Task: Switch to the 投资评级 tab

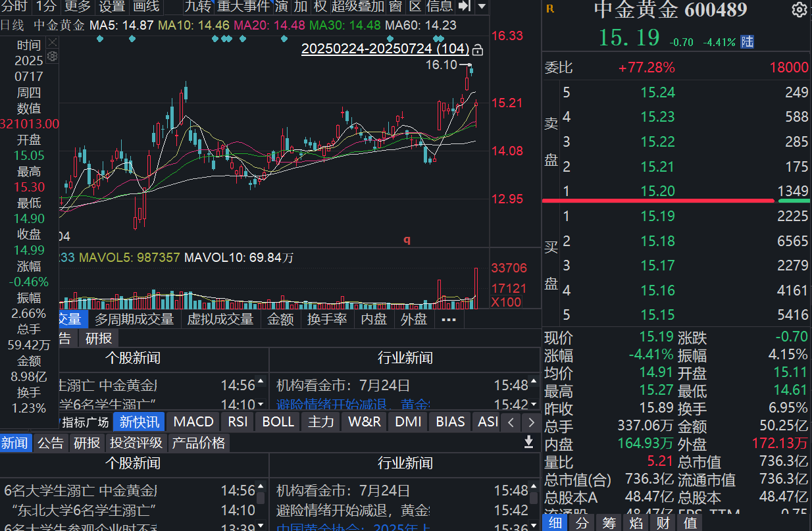Action: [x=136, y=442]
